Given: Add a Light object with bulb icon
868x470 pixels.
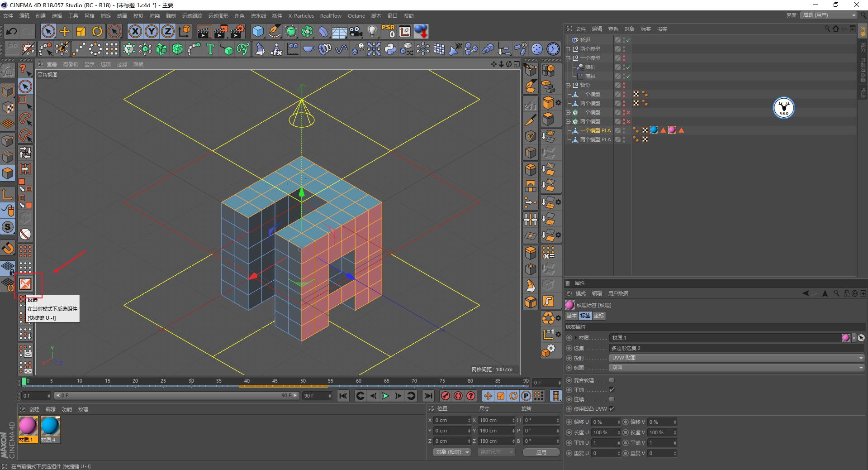Looking at the screenshot, I should 372,31.
